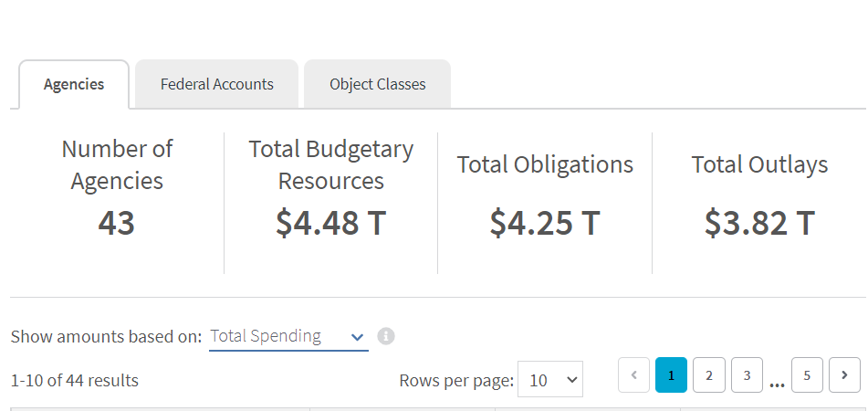Click the Rows per page label
The width and height of the screenshot is (868, 411).
(x=456, y=381)
